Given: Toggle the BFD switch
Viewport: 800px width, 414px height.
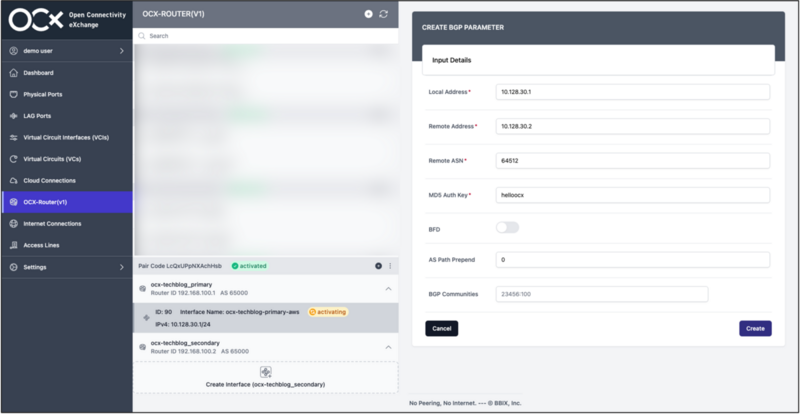Looking at the screenshot, I should (508, 228).
